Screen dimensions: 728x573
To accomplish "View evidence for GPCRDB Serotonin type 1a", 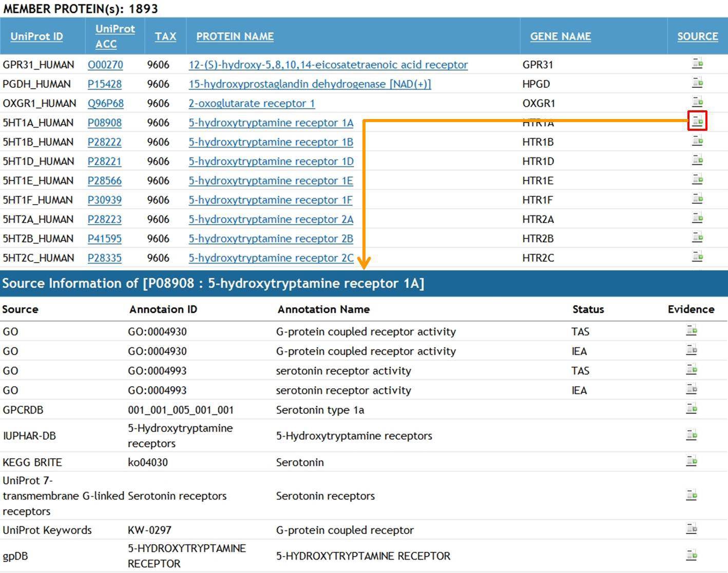I will point(692,409).
